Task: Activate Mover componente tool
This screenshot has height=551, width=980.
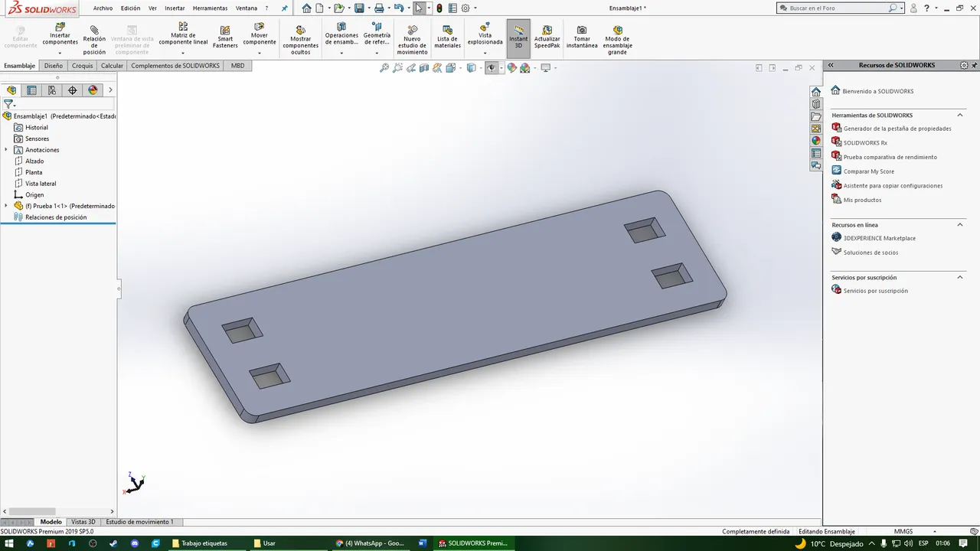Action: (x=260, y=34)
